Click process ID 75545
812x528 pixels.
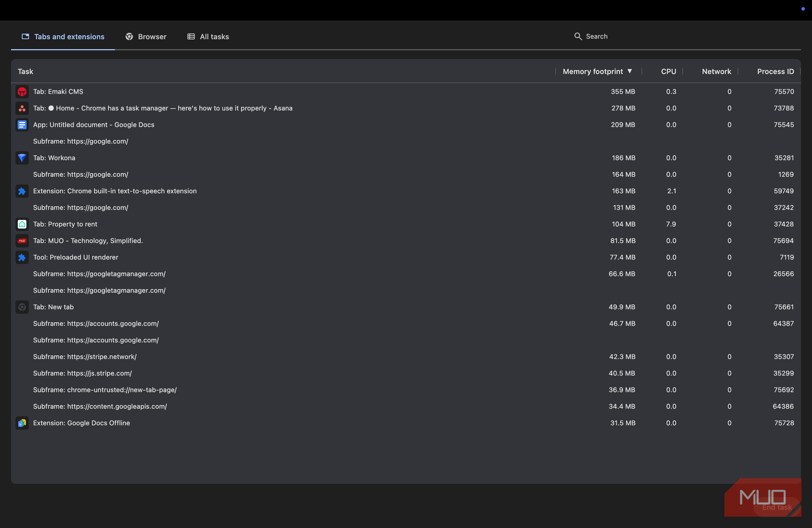[784, 125]
